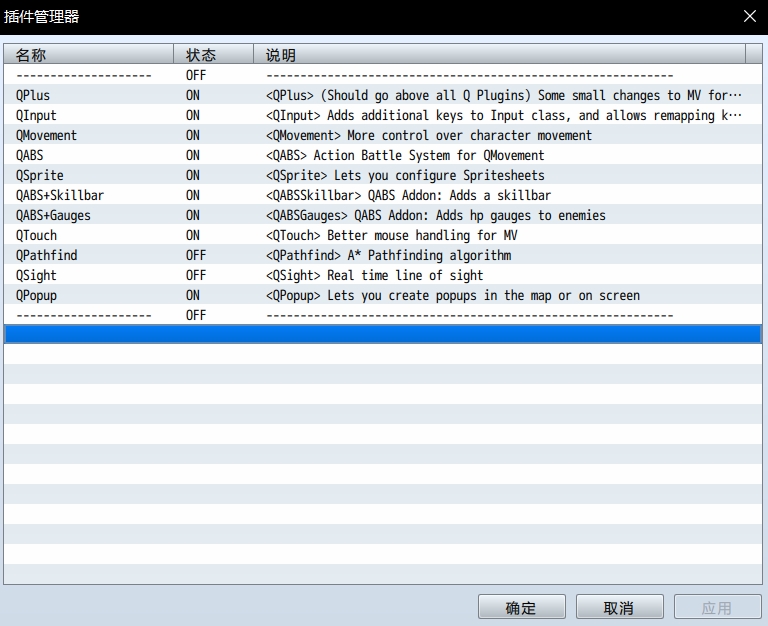Click the ON status of QABS+Skillbar
The width and height of the screenshot is (768, 626).
click(x=192, y=195)
